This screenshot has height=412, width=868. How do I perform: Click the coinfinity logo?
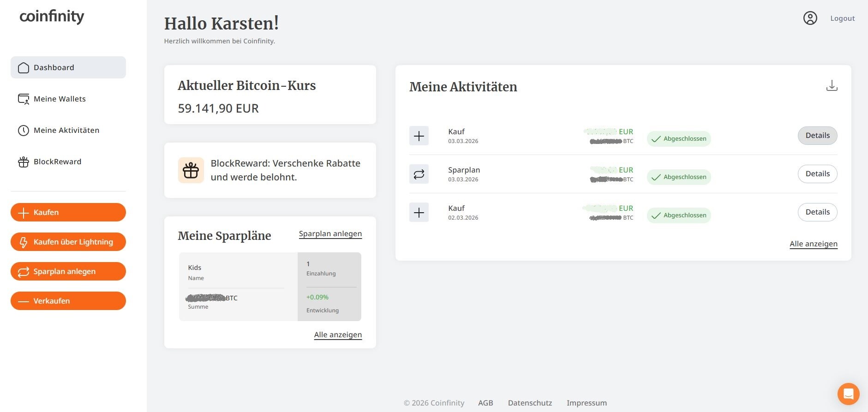[52, 17]
